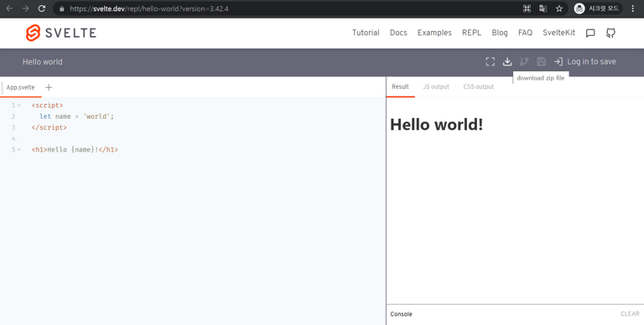Click the fork icon in toolbar

(x=524, y=61)
